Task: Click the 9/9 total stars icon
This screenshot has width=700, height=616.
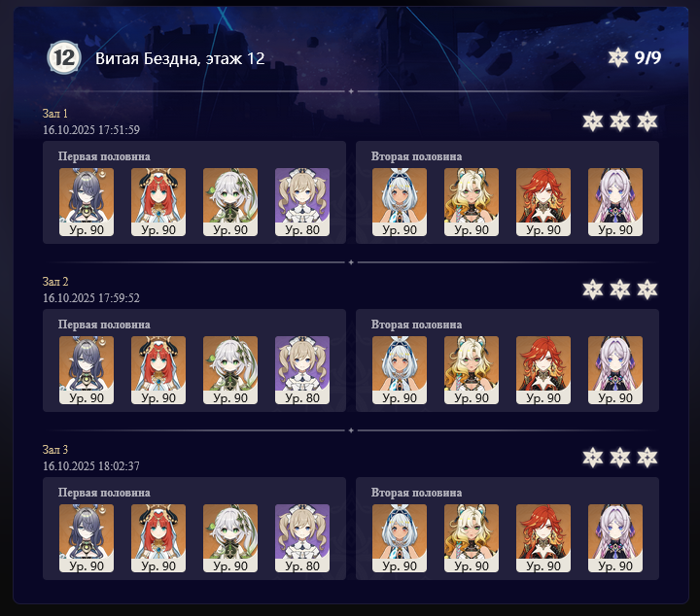Action: point(618,57)
